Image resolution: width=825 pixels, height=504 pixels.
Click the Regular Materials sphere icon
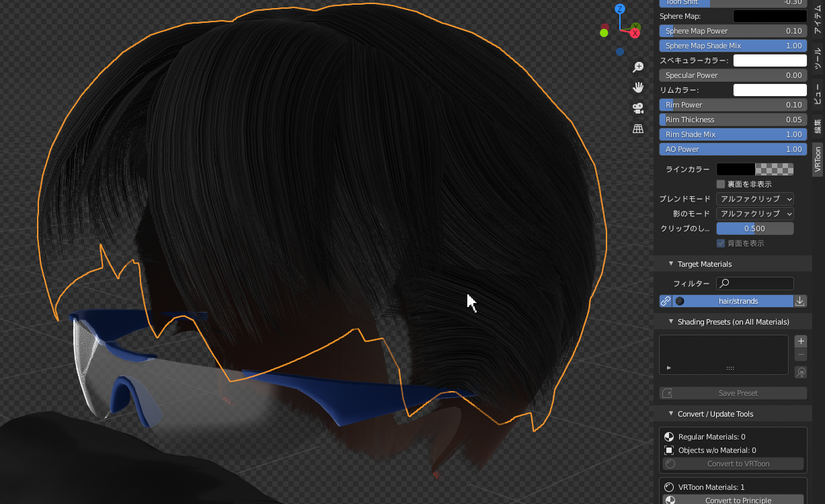tap(669, 437)
